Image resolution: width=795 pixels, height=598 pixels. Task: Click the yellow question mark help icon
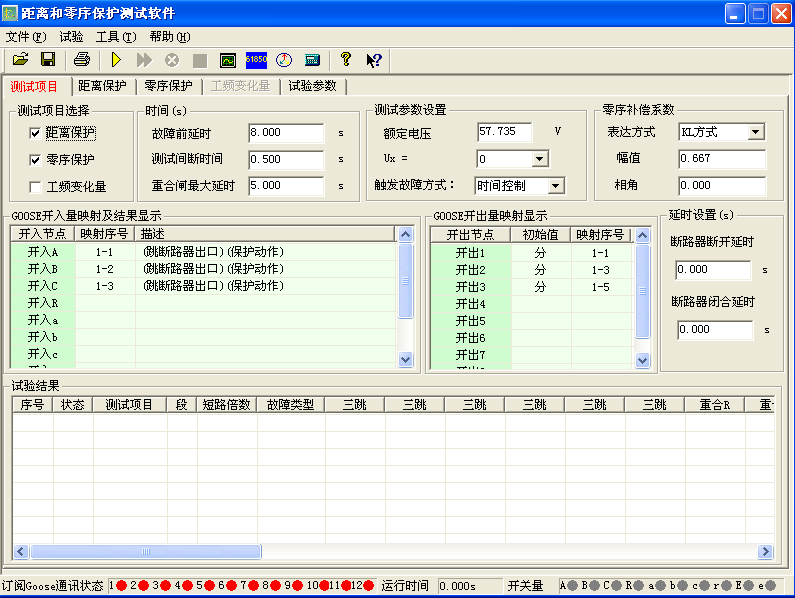click(346, 60)
